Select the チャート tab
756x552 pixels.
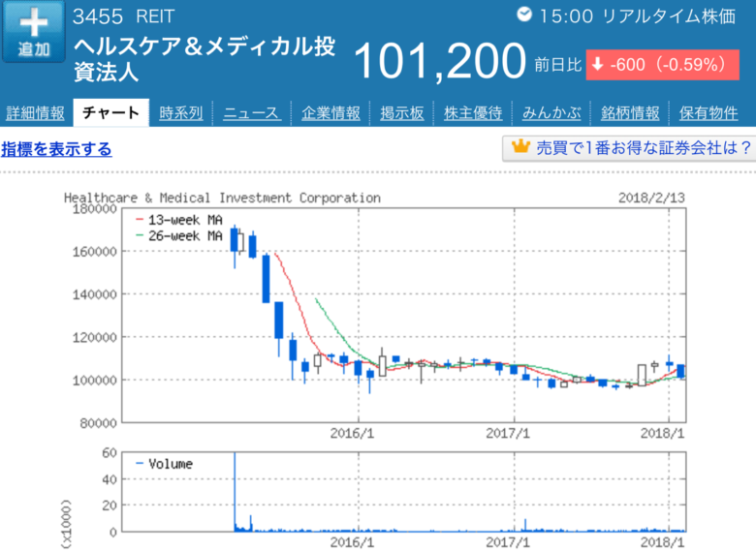click(x=110, y=112)
